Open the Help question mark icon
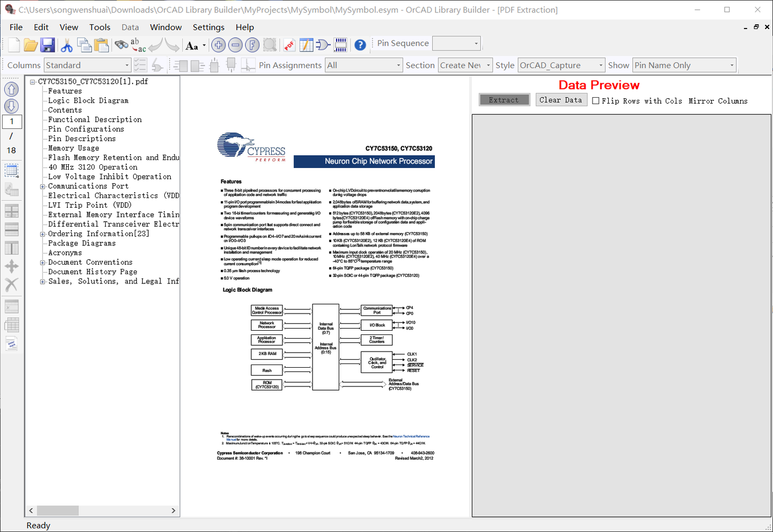 click(360, 45)
